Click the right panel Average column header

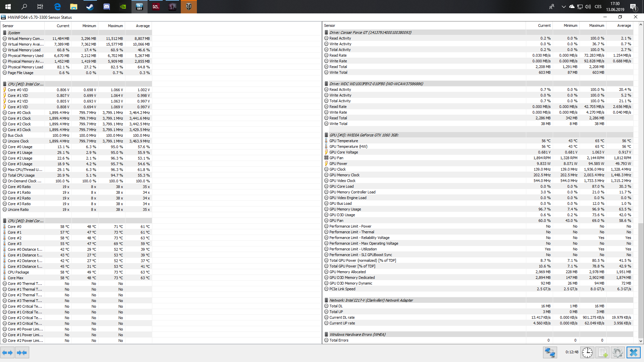pos(624,25)
